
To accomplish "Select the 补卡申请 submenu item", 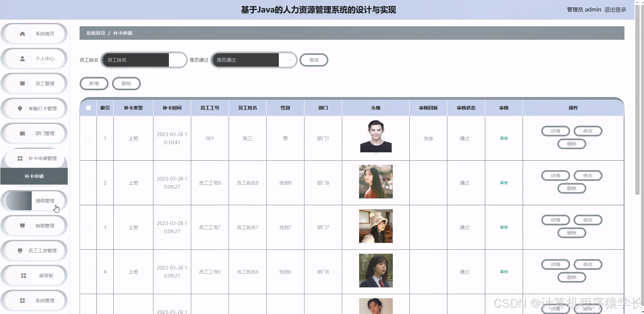I will [34, 176].
